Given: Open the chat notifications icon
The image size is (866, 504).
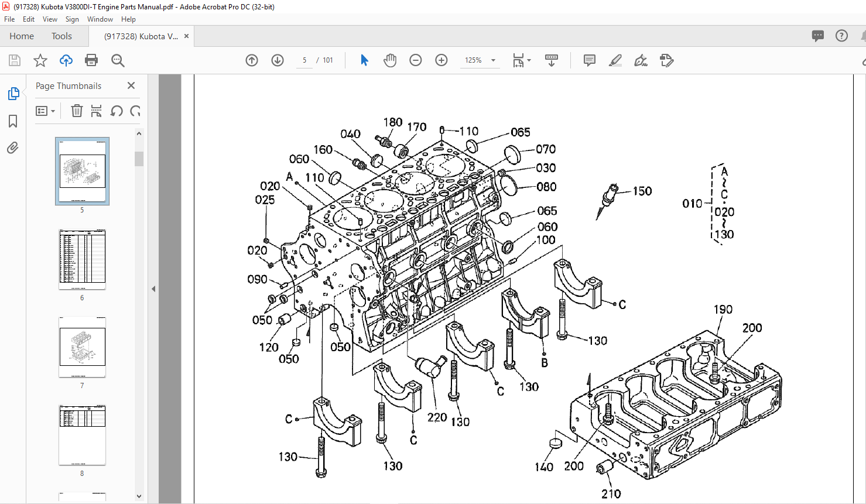Looking at the screenshot, I should (818, 36).
